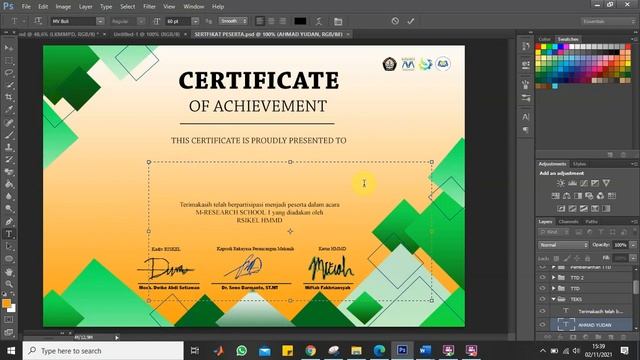
Task: Cancel current text edits
Action: [x=395, y=21]
